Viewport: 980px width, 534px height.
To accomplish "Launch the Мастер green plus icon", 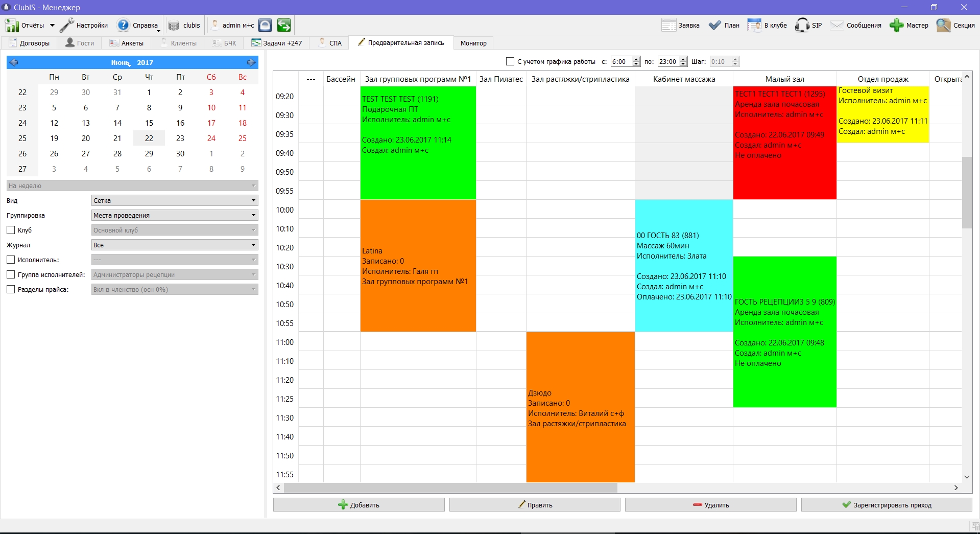I will click(896, 25).
